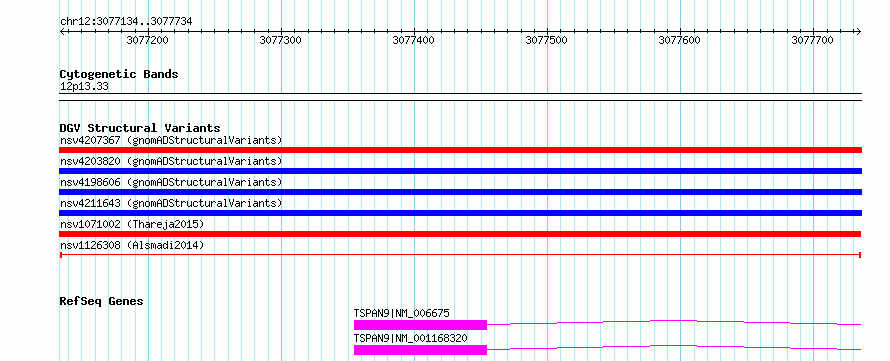Click the red bar for nsv1071002

tap(460, 234)
